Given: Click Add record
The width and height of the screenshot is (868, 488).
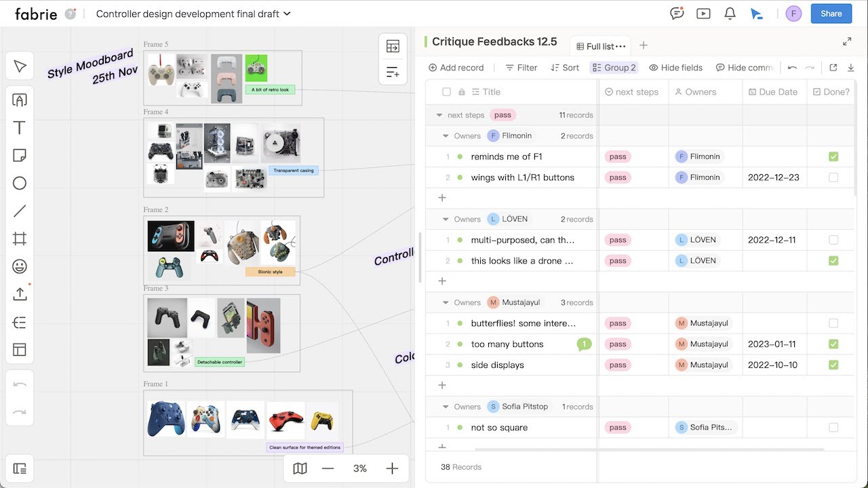Looking at the screenshot, I should pyautogui.click(x=456, y=68).
